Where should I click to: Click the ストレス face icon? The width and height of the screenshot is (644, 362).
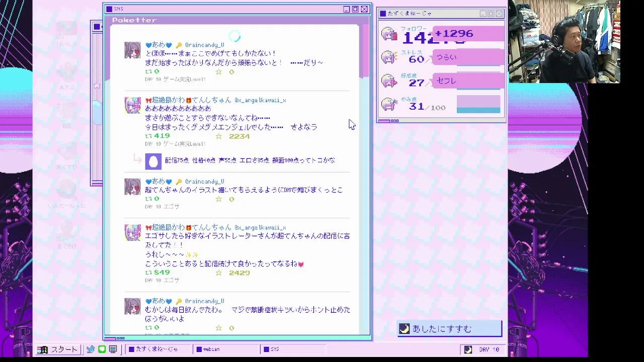coord(389,57)
